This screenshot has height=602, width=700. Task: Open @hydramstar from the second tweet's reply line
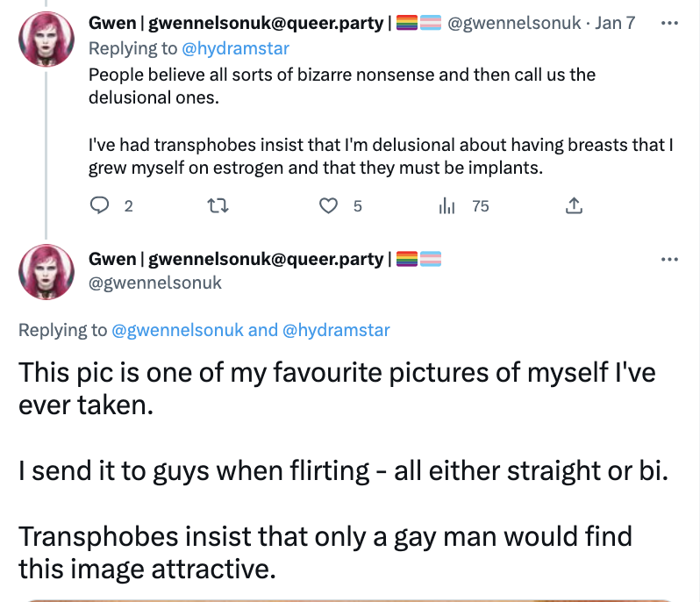tap(336, 331)
